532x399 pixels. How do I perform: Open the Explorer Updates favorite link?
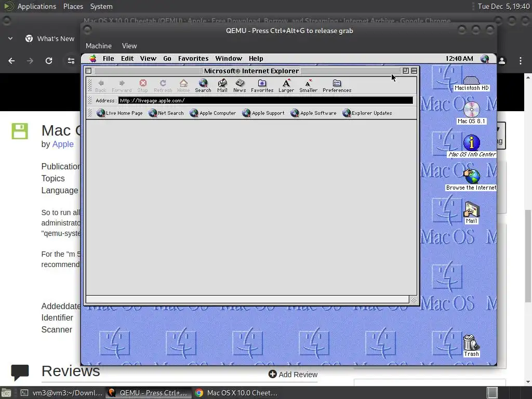[367, 113]
